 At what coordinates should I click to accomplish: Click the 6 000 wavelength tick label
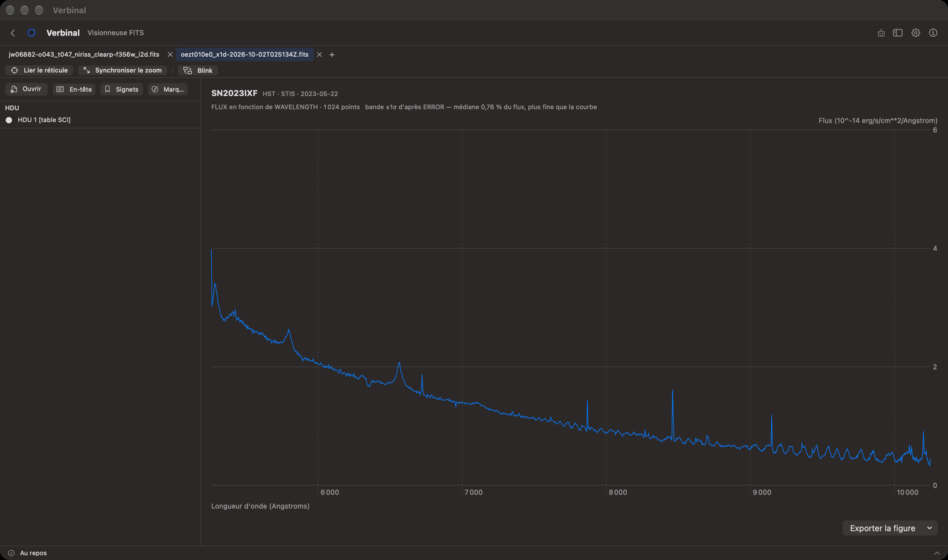[x=330, y=493]
